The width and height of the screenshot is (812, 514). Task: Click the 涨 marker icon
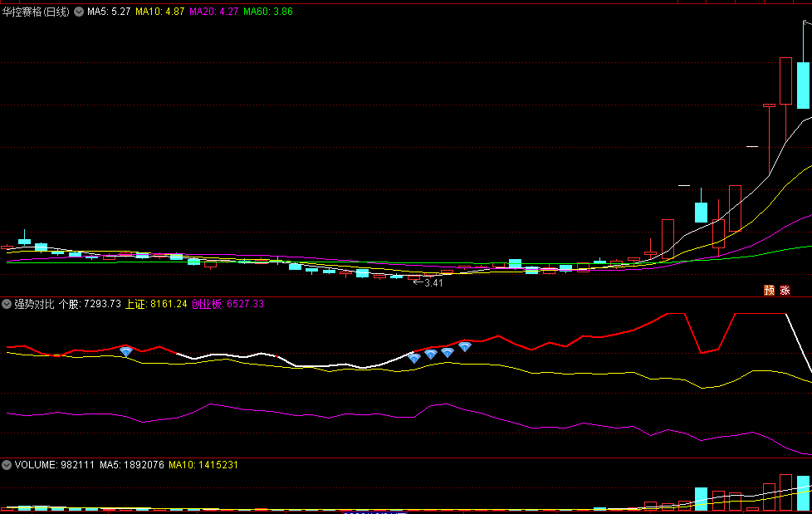tap(785, 290)
